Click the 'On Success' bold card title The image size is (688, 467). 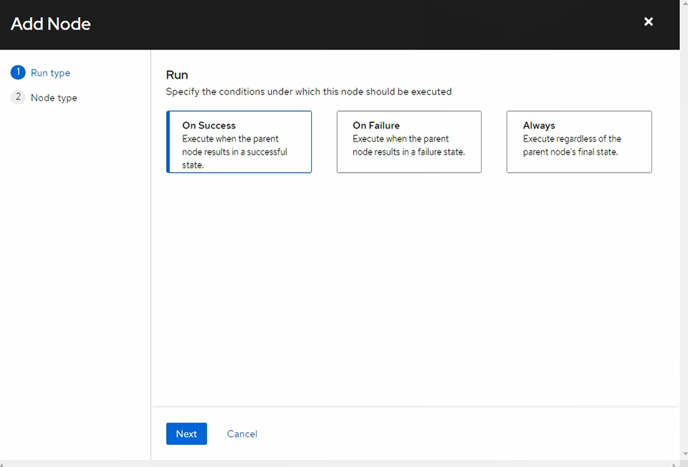[209, 126]
